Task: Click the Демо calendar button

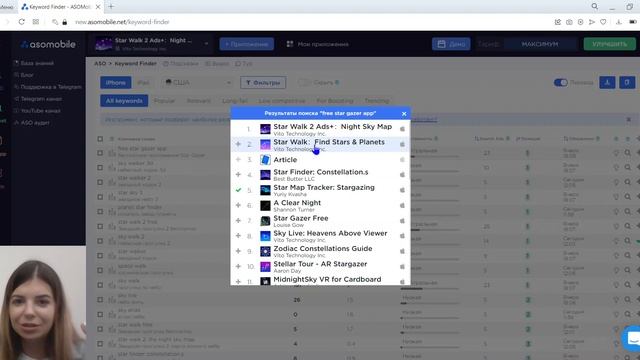Action: [451, 44]
